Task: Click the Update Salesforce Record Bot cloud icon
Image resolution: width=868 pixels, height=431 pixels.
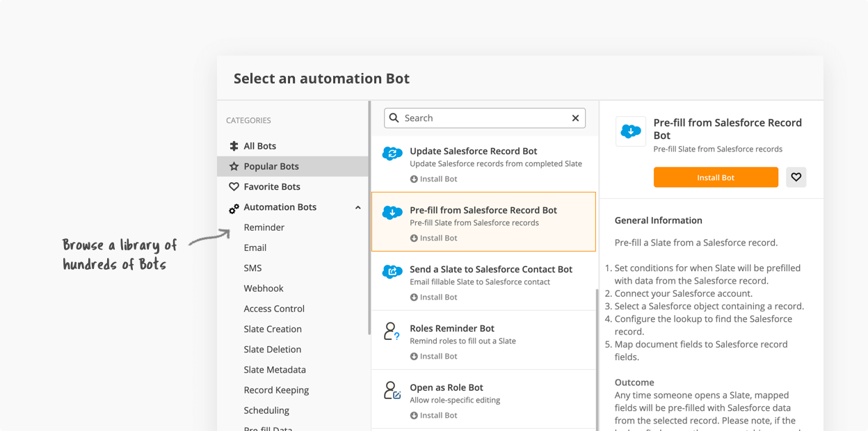Action: point(392,154)
